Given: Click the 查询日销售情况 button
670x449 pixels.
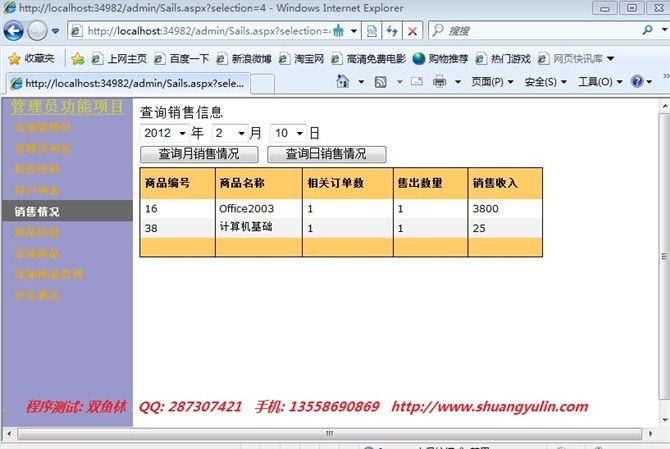Looking at the screenshot, I should click(326, 154).
